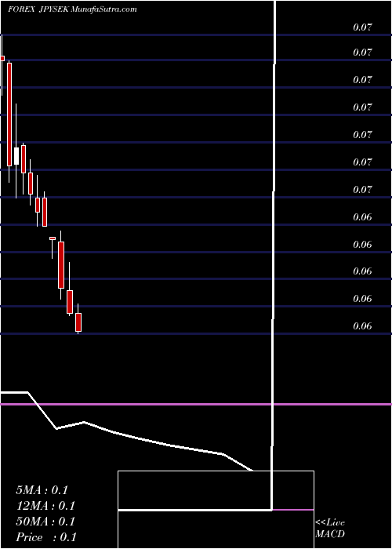Click the '<<Live MACD' label
392x549 pixels.
click(x=330, y=528)
